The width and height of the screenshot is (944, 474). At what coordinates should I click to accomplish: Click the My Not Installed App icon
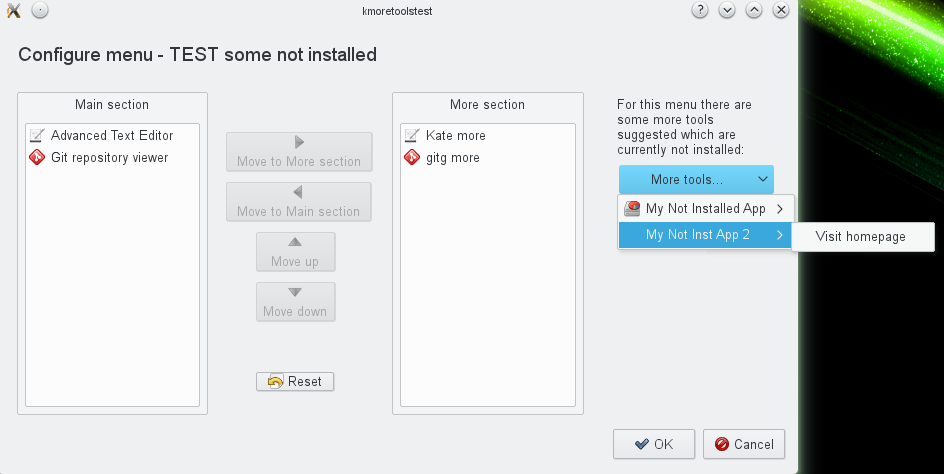(x=632, y=209)
